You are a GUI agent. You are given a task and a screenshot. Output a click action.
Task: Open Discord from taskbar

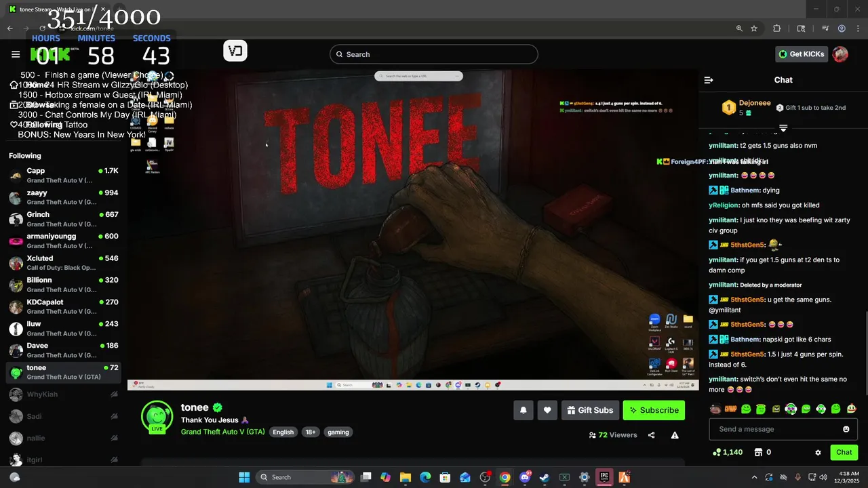tap(525, 477)
